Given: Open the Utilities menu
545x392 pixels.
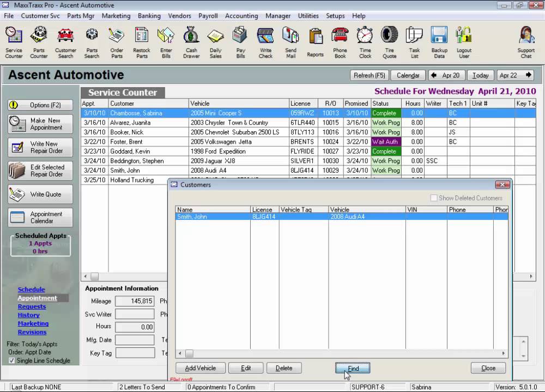Looking at the screenshot, I should click(308, 16).
